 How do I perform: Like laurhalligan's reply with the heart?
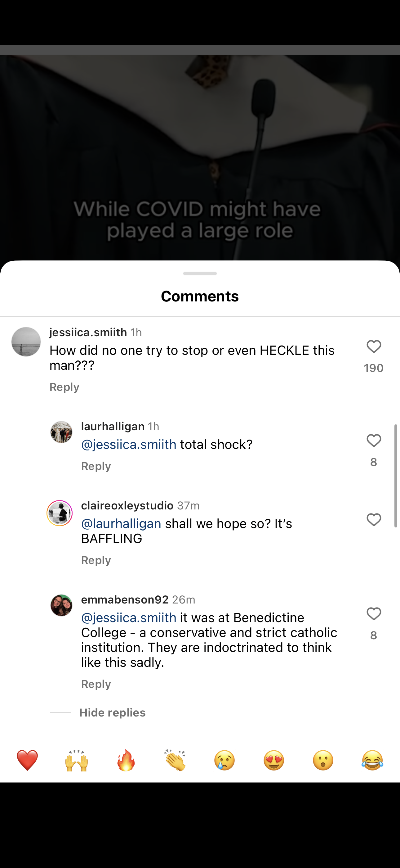(374, 441)
